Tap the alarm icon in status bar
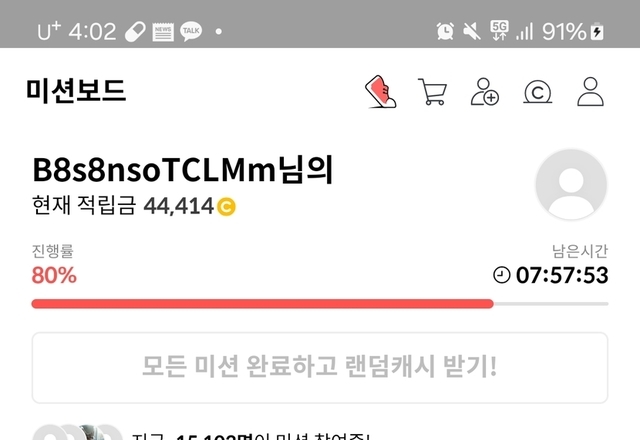The height and width of the screenshot is (440, 640). (445, 31)
